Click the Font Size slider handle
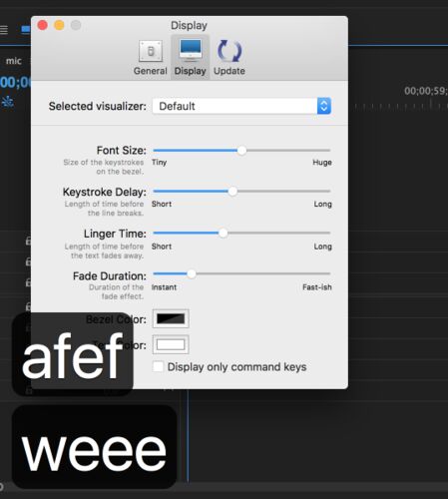The image size is (448, 499). (242, 151)
